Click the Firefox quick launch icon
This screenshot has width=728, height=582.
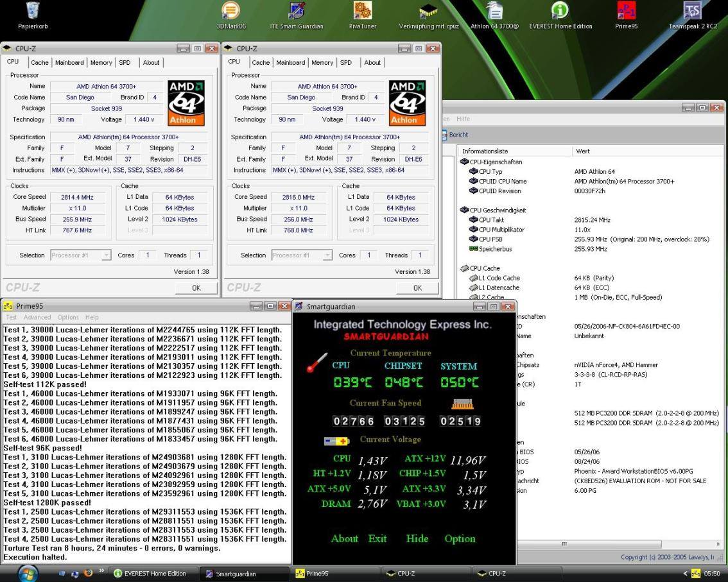88,573
